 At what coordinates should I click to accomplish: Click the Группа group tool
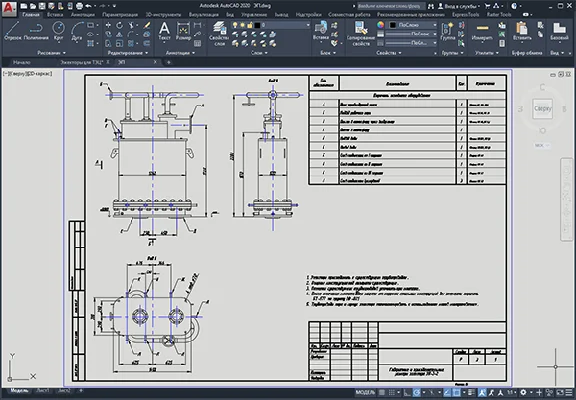pos(447,31)
